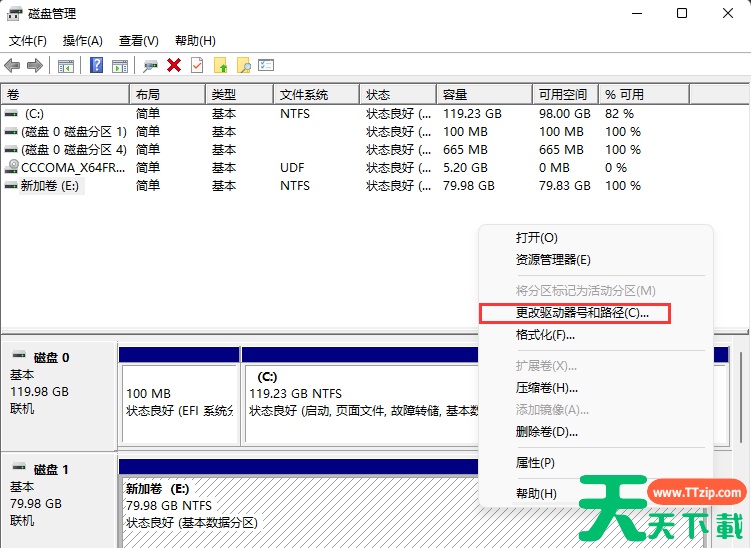751x548 pixels.
Task: Sort by the 卷 column header
Action: [x=65, y=94]
